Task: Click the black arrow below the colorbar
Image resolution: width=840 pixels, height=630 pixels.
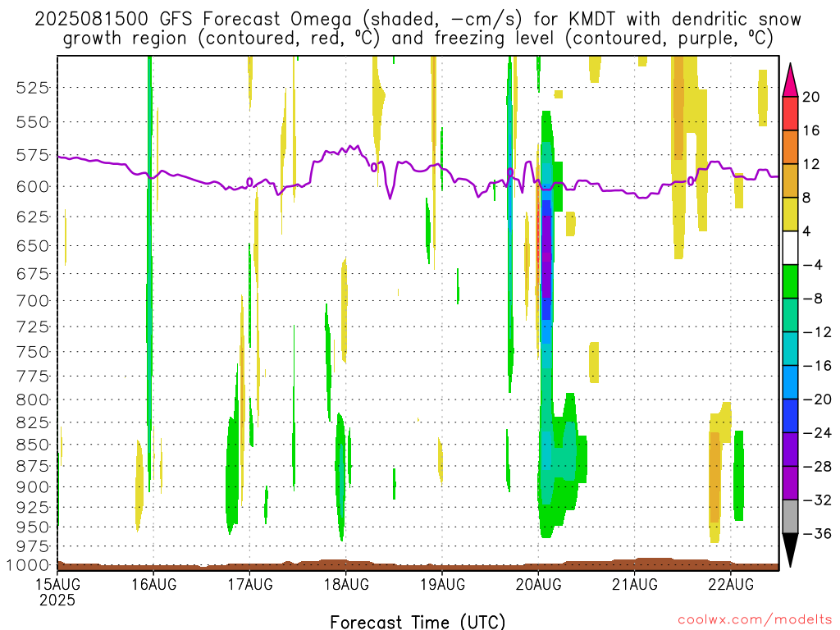Action: pos(790,549)
